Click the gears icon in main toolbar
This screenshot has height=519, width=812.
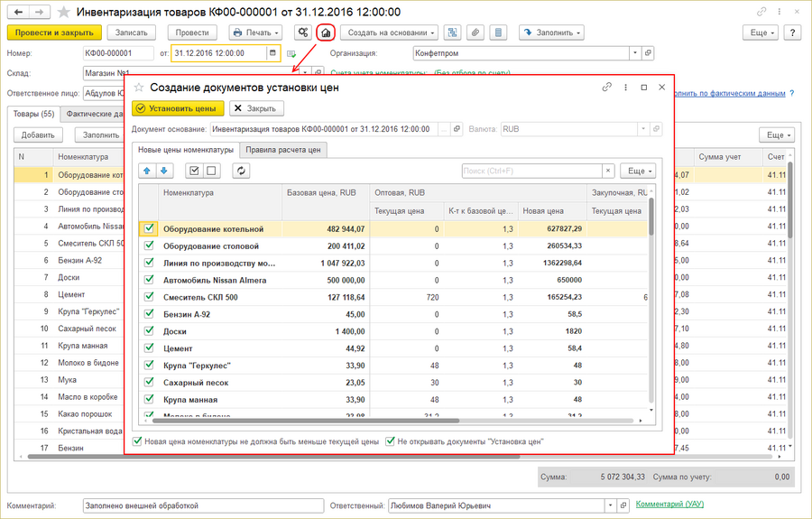coord(303,32)
